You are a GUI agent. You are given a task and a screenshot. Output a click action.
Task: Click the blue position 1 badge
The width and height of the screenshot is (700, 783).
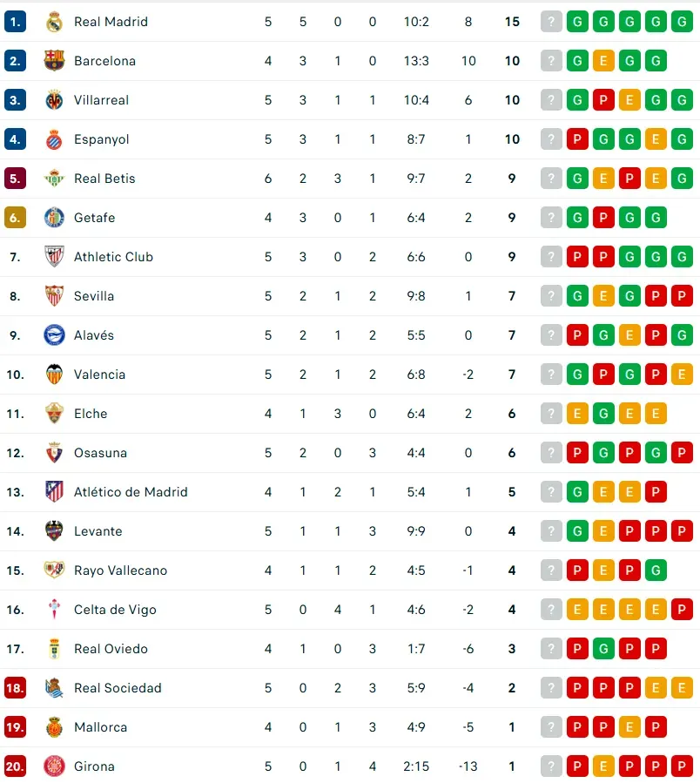coord(15,22)
